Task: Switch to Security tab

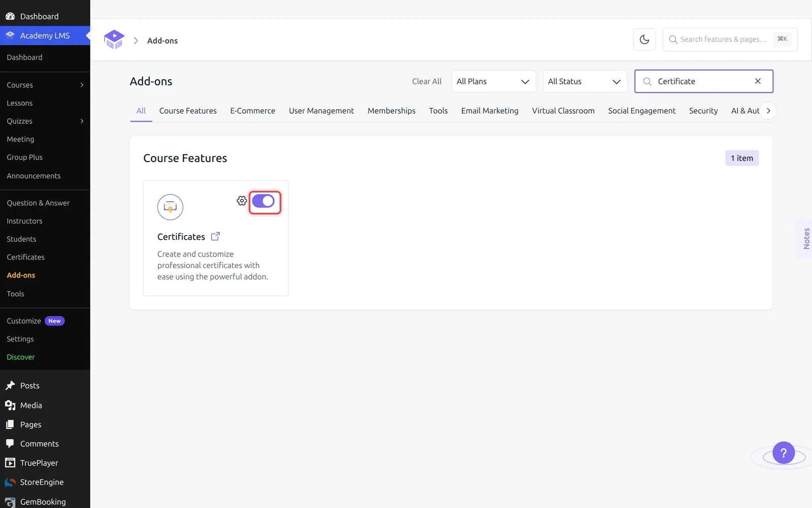Action: [x=703, y=111]
